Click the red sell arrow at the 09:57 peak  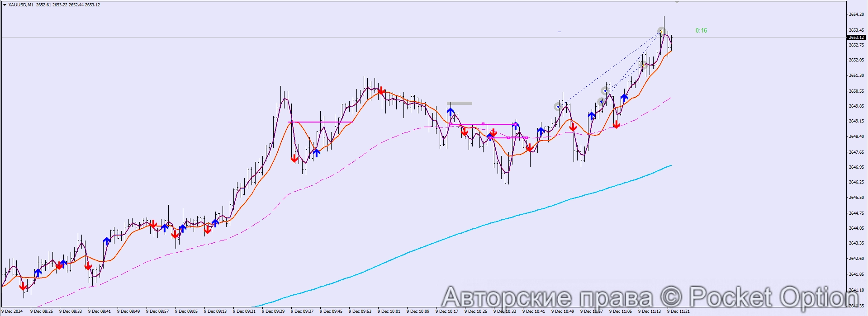click(381, 90)
